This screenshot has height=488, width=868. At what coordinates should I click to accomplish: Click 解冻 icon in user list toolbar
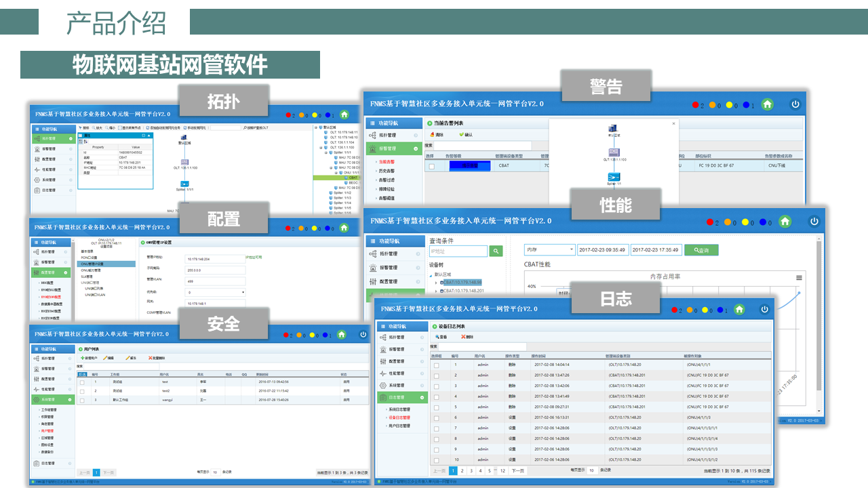pos(129,358)
